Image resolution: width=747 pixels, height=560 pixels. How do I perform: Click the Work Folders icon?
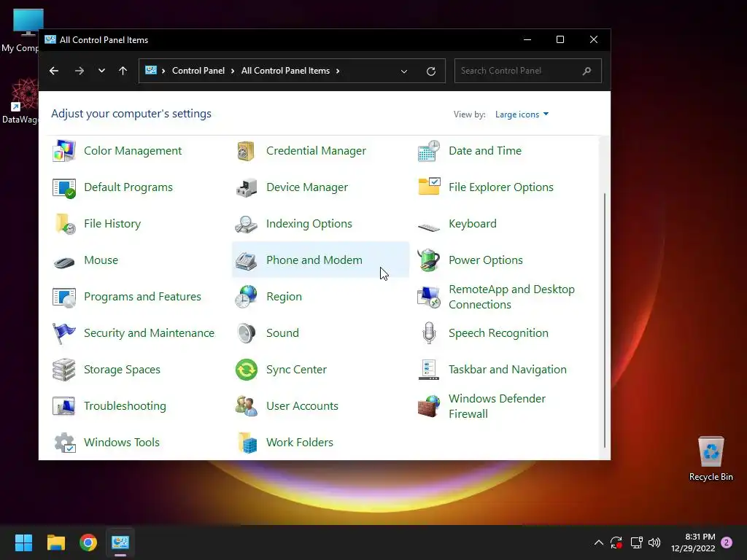tap(247, 443)
